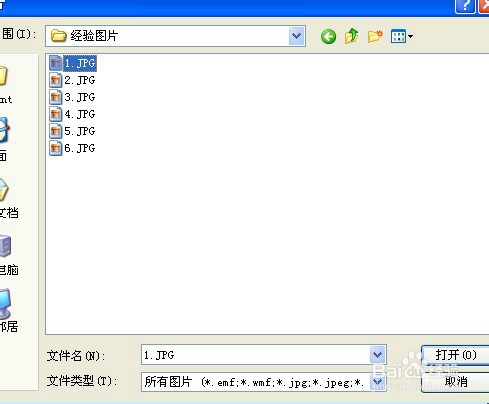Expand the 经验图片 look-in dropdown
Viewport: 489px width, 404px height.
click(x=297, y=36)
